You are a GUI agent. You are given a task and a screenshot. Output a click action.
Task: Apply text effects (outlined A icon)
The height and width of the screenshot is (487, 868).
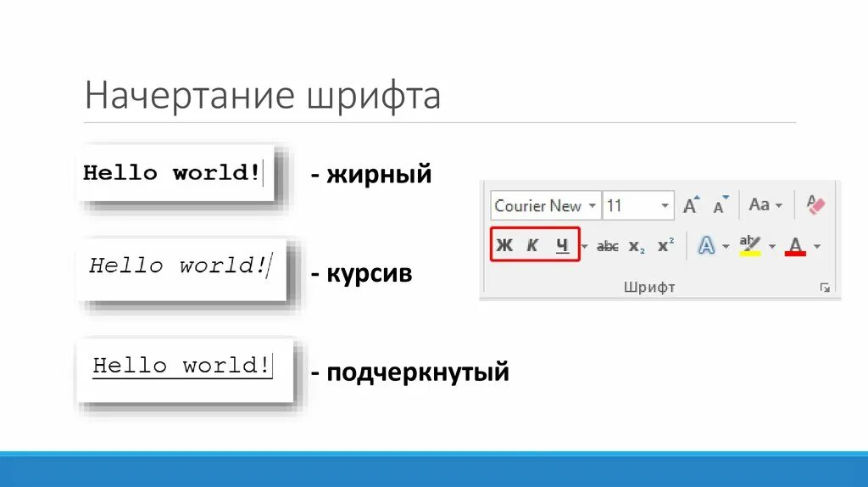point(706,245)
